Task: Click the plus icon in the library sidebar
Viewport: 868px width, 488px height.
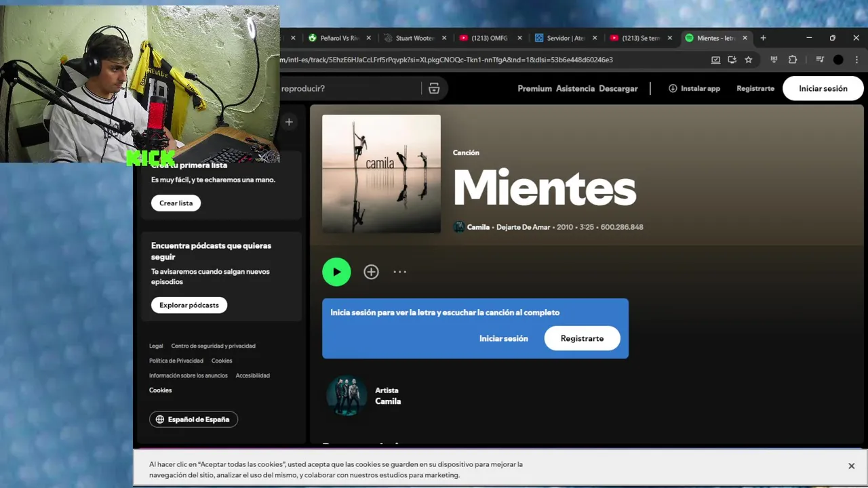Action: (x=289, y=122)
